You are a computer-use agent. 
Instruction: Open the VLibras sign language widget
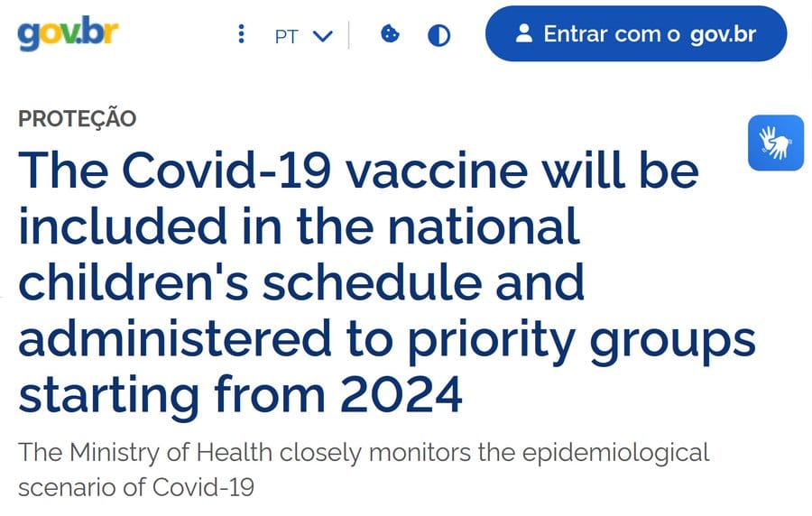(775, 143)
